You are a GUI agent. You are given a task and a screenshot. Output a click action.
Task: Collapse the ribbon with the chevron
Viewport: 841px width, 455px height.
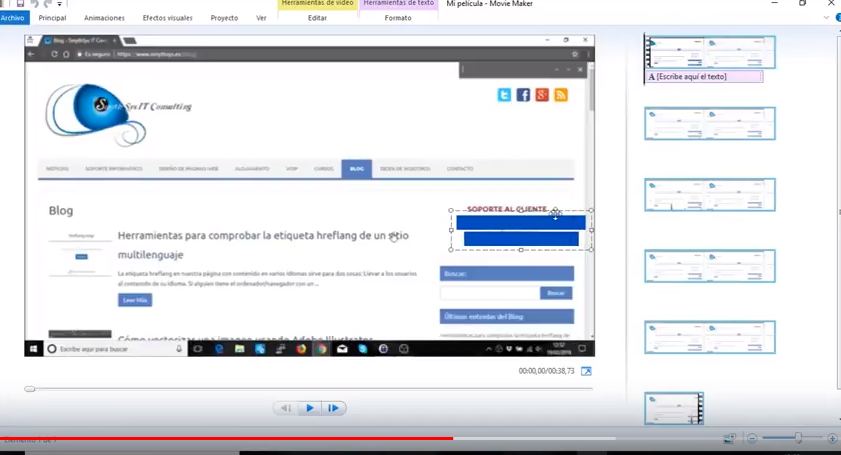pyautogui.click(x=825, y=18)
